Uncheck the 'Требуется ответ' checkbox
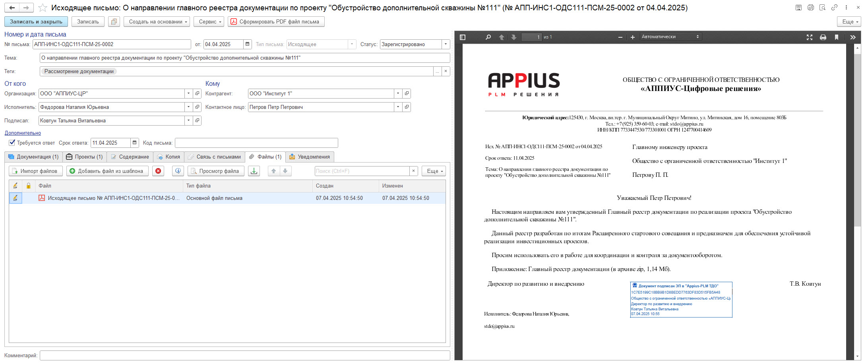The image size is (868, 364). coord(12,143)
